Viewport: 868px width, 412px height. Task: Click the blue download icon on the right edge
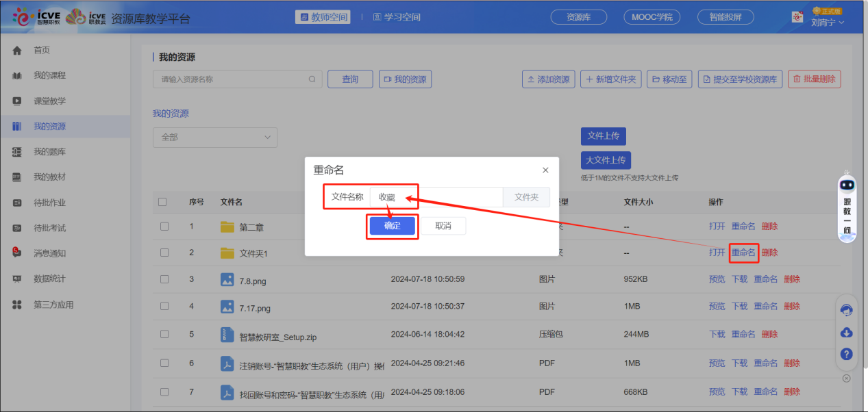[846, 333]
